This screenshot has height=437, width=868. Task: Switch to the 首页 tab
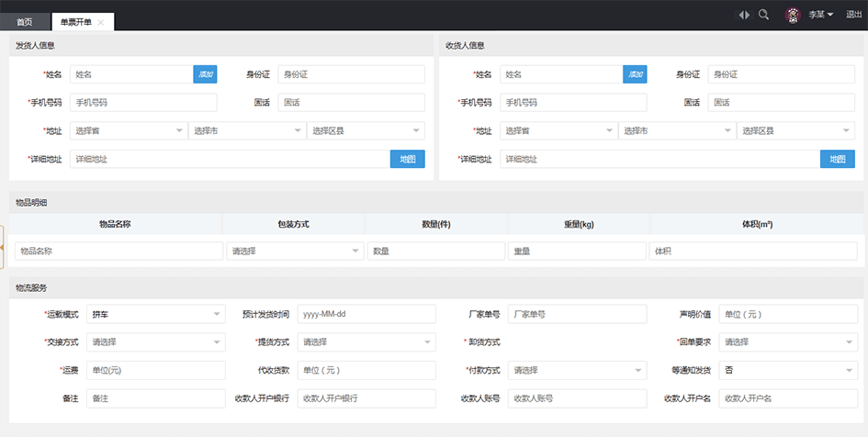coord(25,22)
